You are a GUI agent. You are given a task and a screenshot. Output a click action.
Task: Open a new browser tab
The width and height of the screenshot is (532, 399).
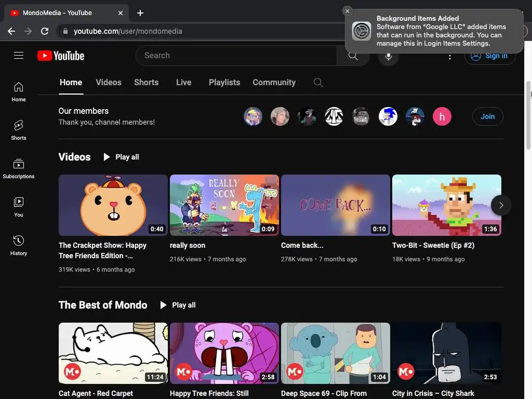[140, 13]
